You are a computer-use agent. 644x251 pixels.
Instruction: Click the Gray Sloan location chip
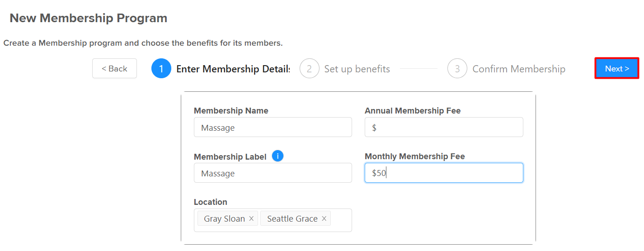pos(224,218)
